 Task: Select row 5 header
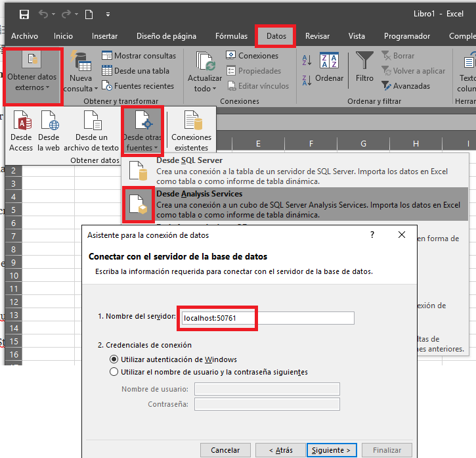14,210
